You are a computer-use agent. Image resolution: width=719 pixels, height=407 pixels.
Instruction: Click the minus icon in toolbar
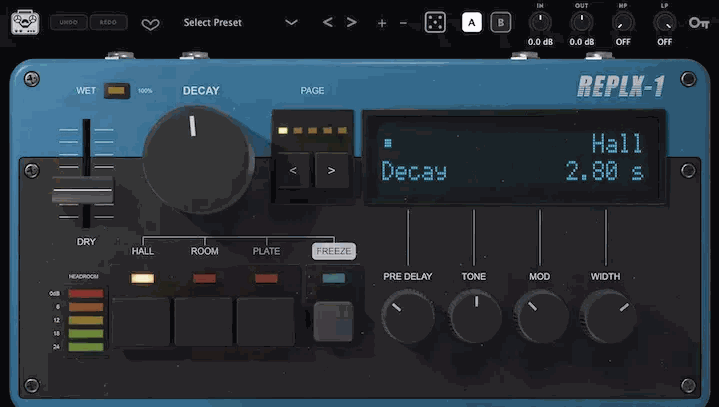[x=403, y=23]
